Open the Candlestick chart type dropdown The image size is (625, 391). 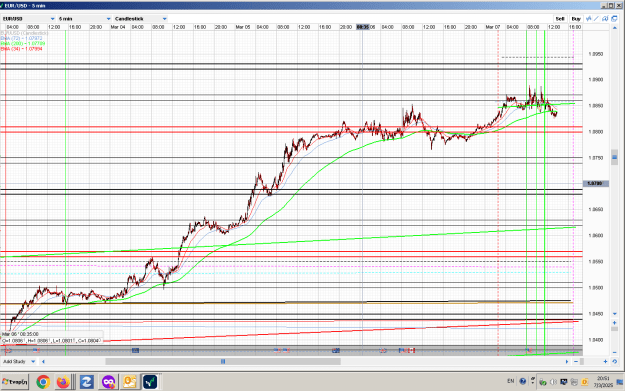coord(140,19)
